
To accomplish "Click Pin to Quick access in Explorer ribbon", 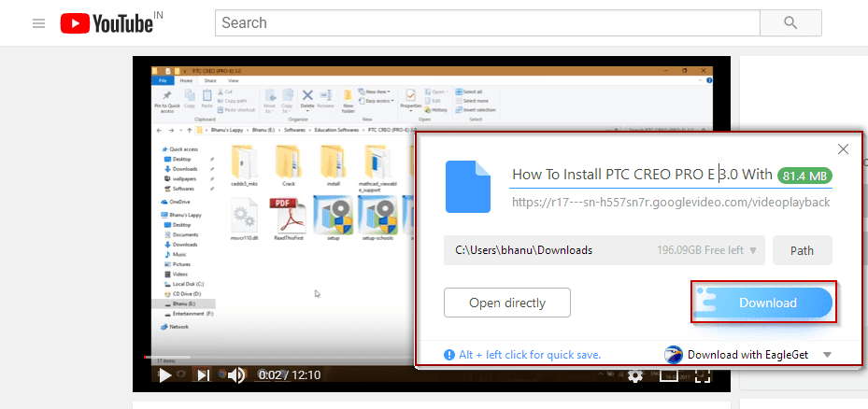I will click(166, 101).
